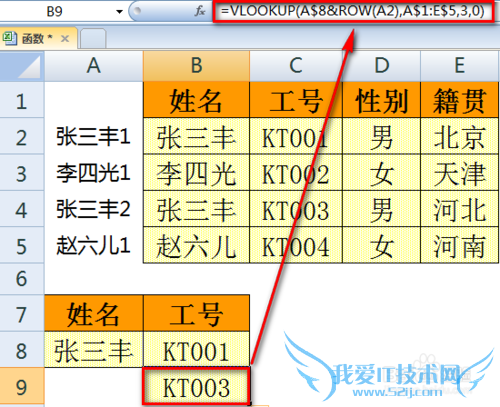This screenshot has height=407, width=500.
Task: Click cell B8 containing KT001
Action: [x=196, y=350]
